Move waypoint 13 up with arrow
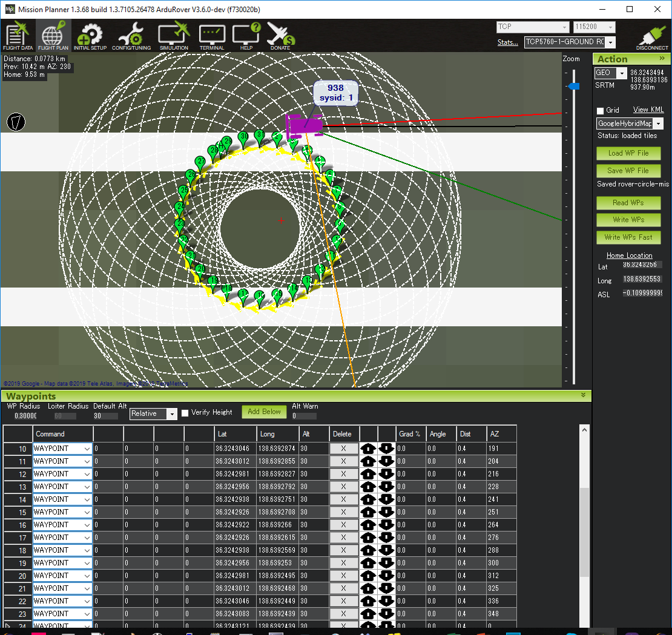The image size is (672, 635). tap(367, 487)
